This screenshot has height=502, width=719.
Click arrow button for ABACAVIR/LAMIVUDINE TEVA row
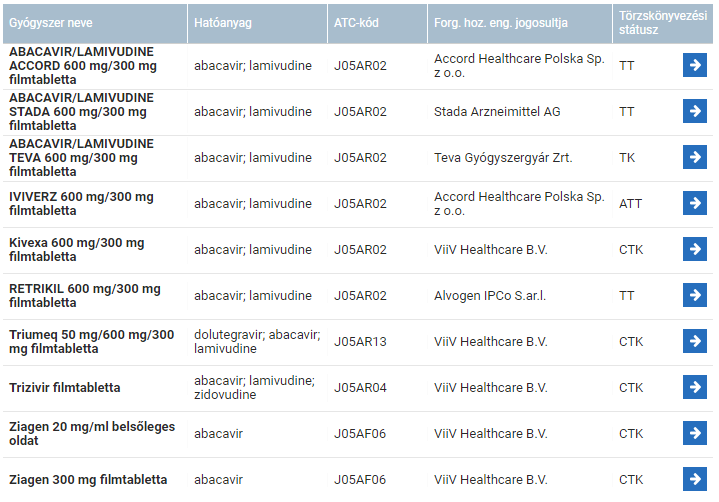pyautogui.click(x=694, y=157)
